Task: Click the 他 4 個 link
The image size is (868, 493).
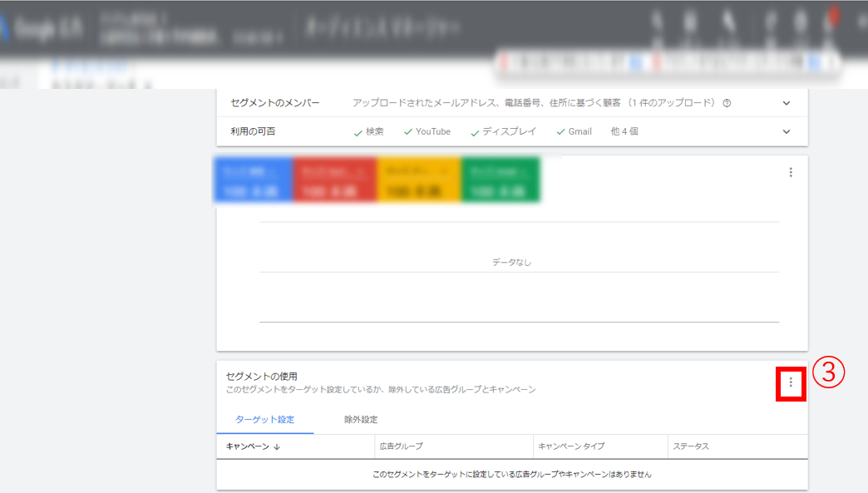Action: click(624, 131)
